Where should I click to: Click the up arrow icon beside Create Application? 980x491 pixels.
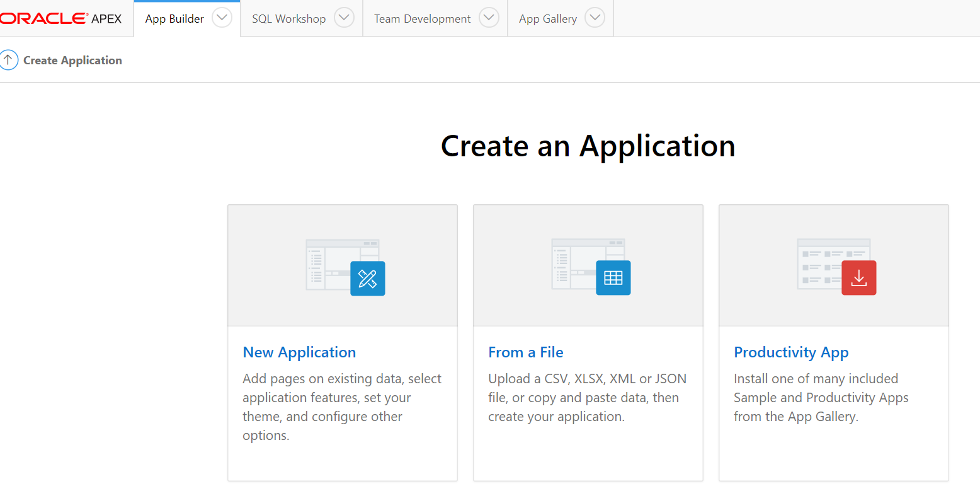coord(8,61)
